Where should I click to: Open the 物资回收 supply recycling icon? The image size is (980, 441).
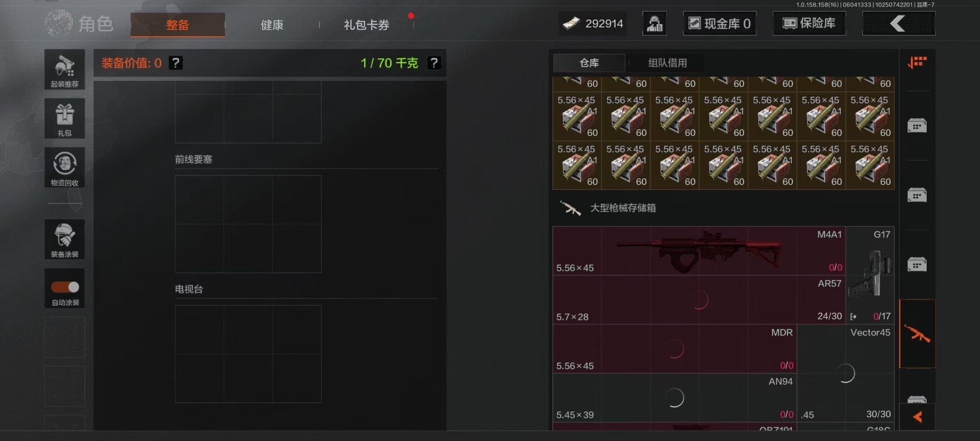pyautogui.click(x=64, y=167)
